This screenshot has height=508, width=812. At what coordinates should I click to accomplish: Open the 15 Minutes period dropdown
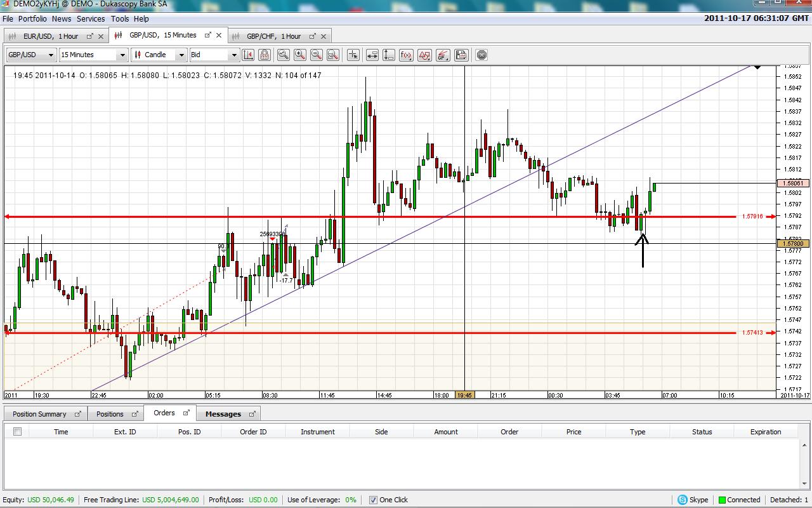(93, 55)
